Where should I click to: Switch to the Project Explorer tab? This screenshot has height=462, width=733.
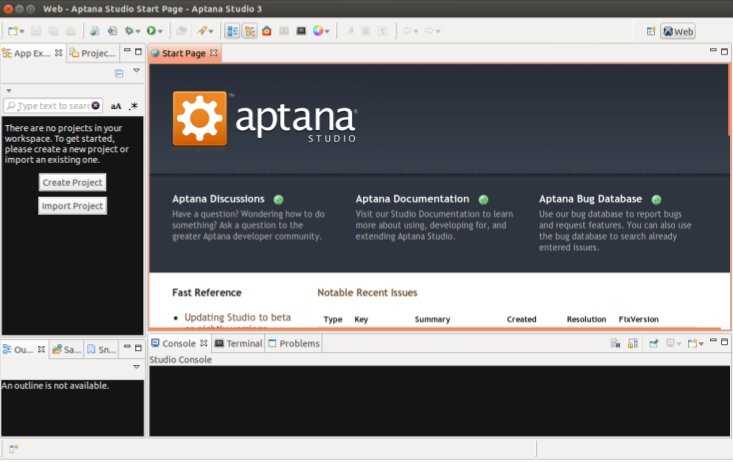pos(93,53)
